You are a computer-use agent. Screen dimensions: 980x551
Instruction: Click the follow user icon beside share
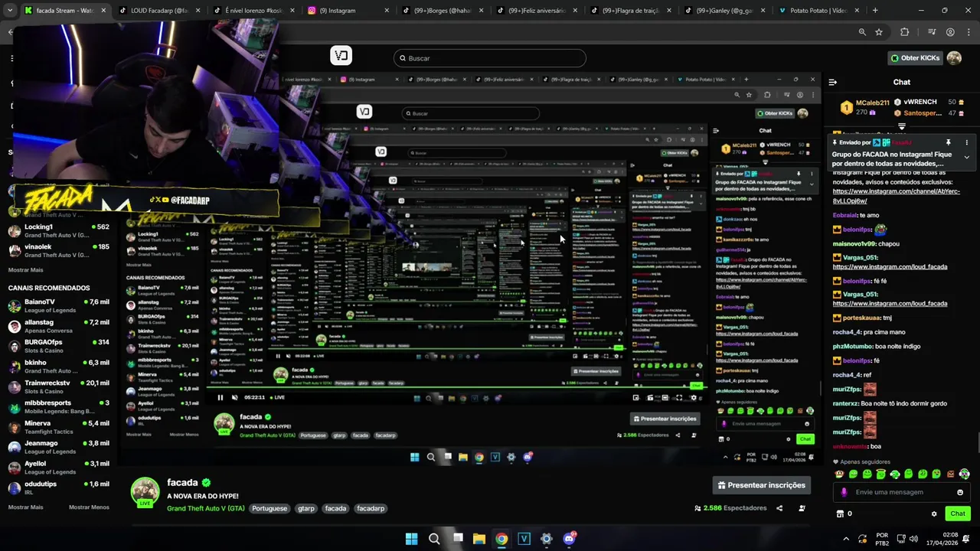[802, 508]
